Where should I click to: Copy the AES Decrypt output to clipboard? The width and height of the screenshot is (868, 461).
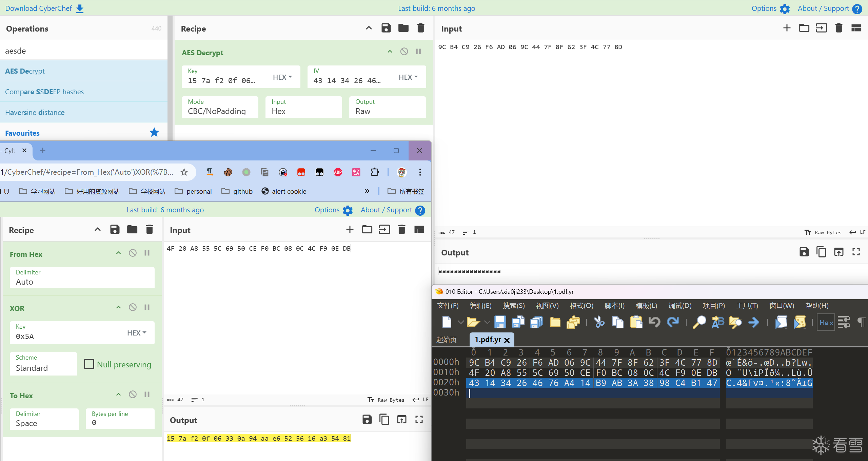click(821, 252)
